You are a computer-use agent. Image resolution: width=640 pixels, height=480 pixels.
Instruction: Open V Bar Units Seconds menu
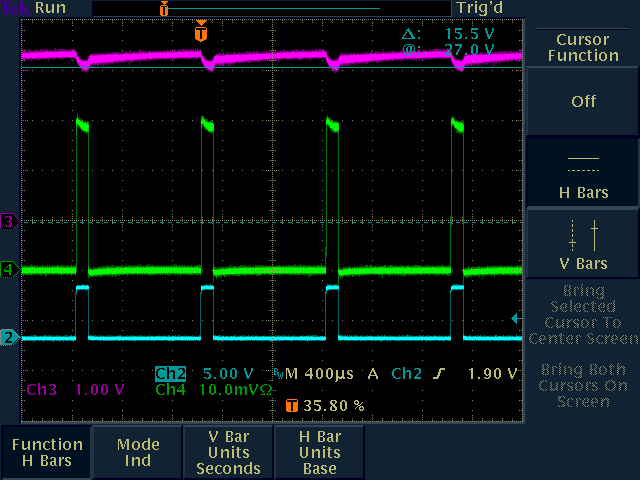coord(229,452)
